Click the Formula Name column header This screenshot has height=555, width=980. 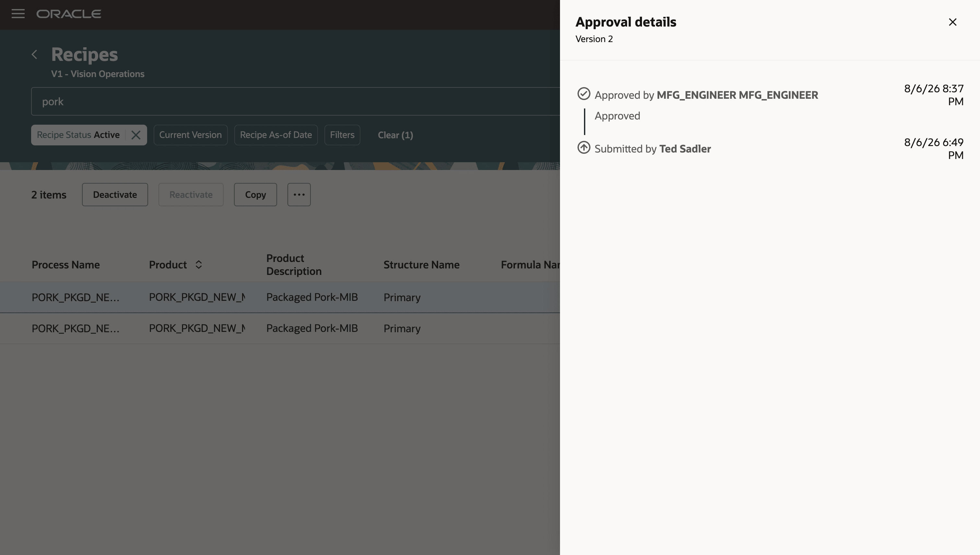pyautogui.click(x=530, y=265)
